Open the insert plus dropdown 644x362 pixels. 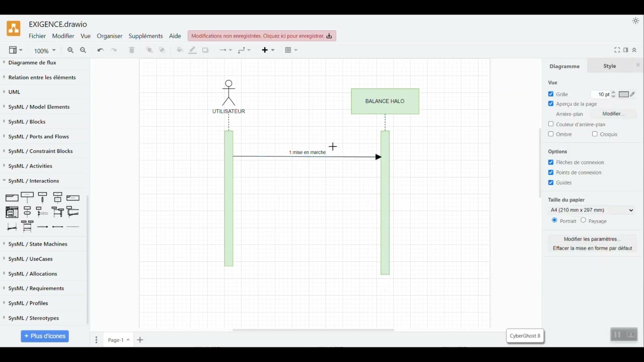pos(268,50)
